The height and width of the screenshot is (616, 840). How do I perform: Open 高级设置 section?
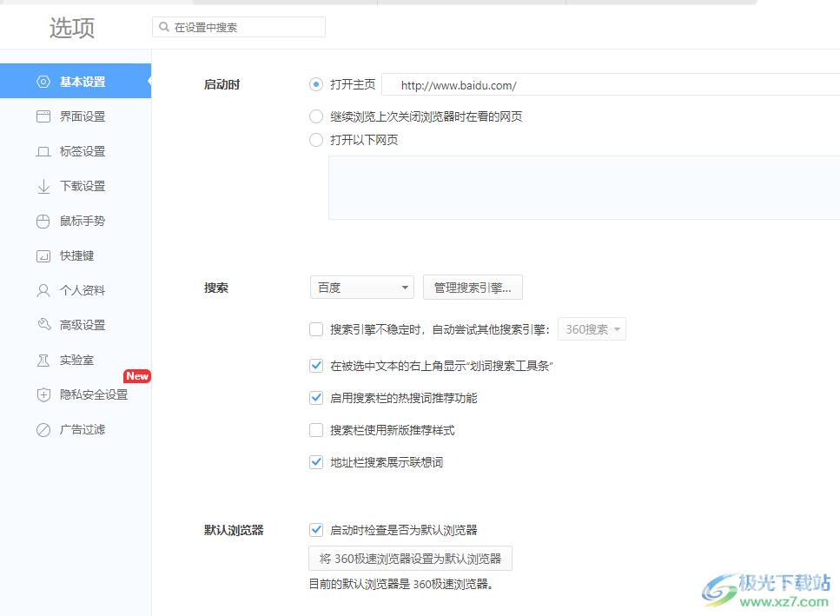(76, 325)
